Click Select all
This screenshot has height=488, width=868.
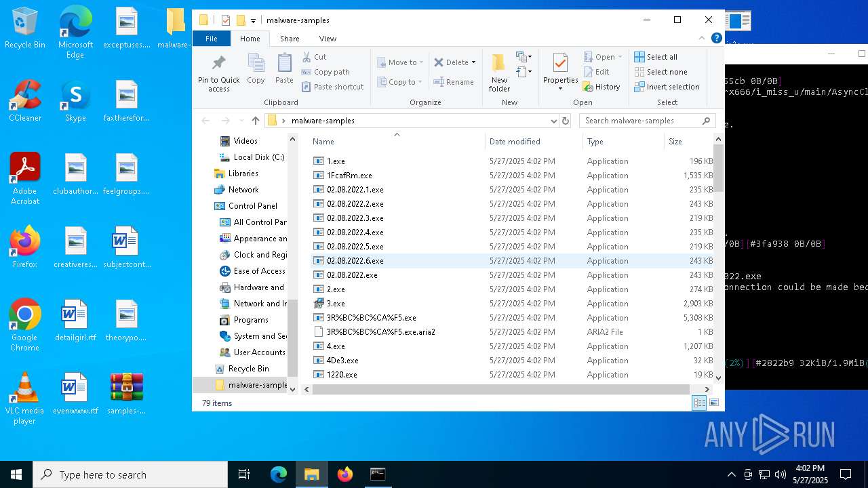pos(656,57)
